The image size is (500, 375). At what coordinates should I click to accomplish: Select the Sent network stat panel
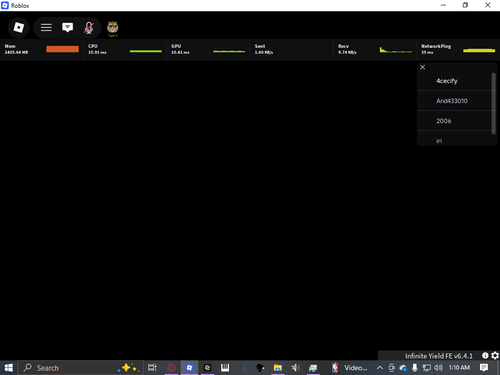pyautogui.click(x=292, y=49)
